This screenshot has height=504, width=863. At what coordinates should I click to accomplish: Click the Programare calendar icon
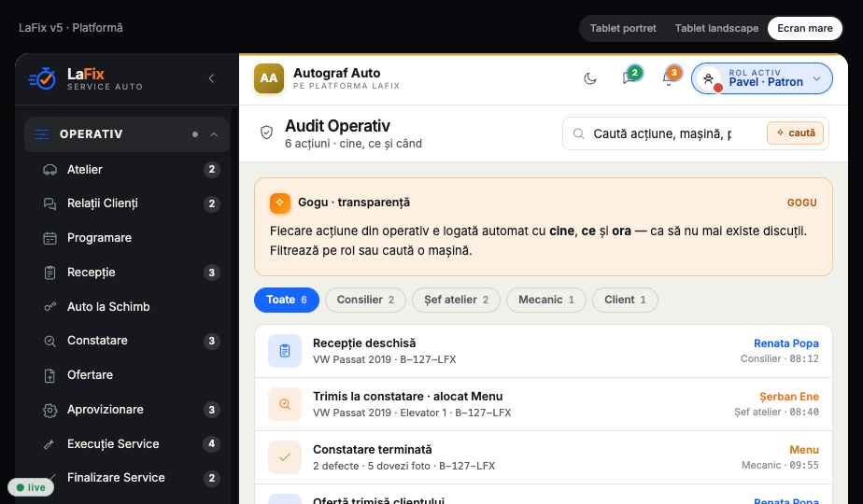50,238
